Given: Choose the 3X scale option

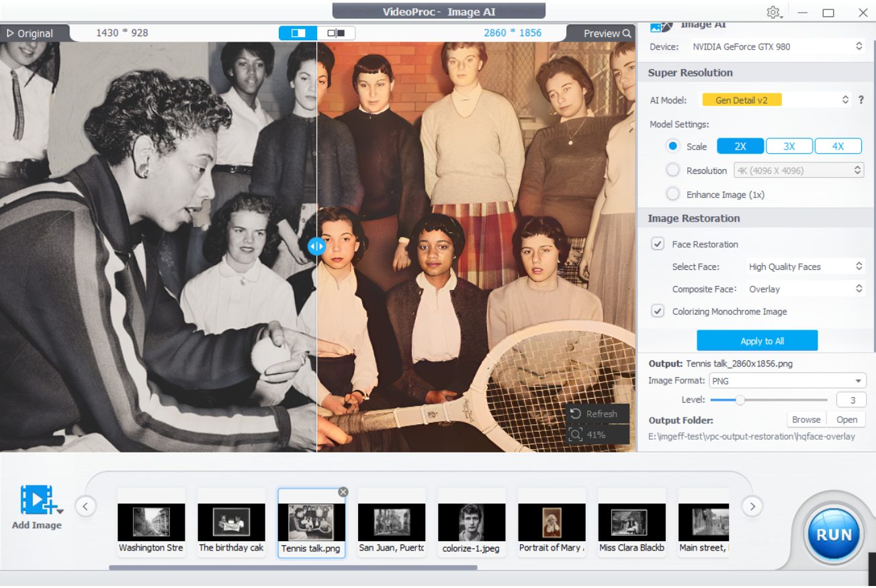Looking at the screenshot, I should (789, 146).
